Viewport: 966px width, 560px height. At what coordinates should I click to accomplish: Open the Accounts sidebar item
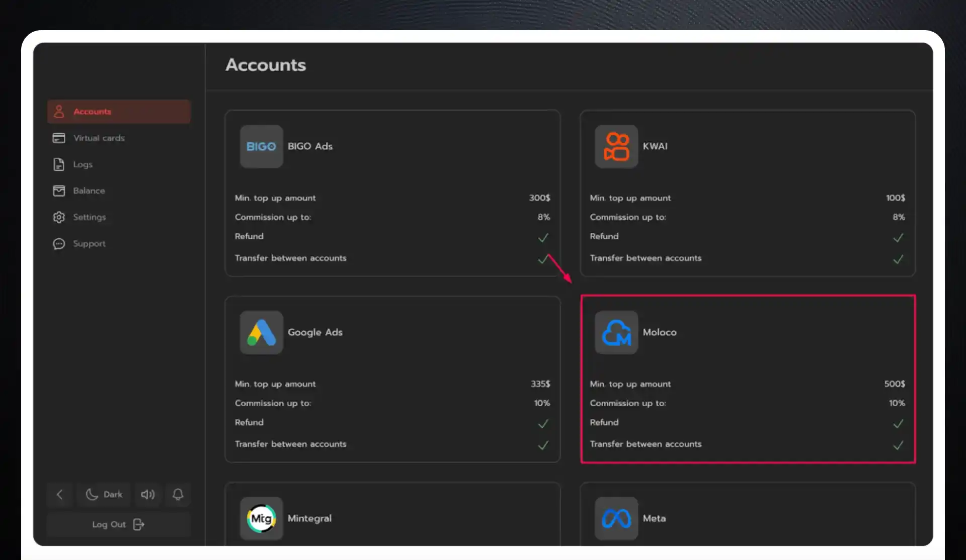(119, 112)
